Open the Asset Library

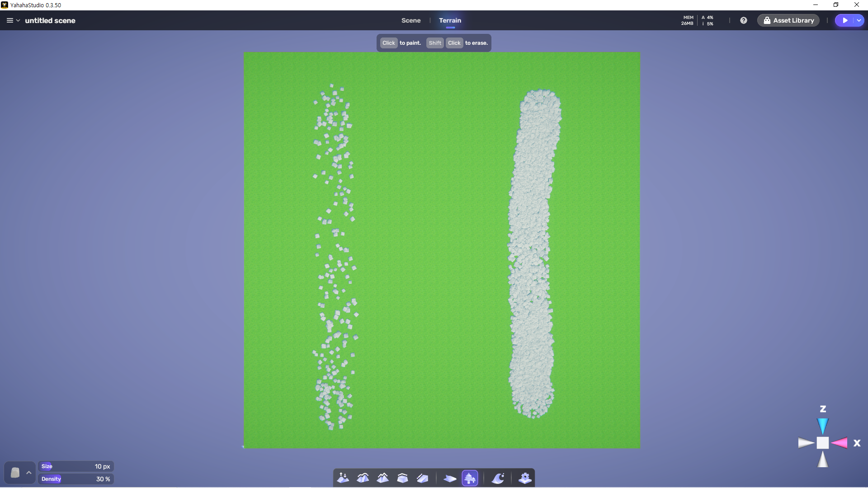tap(788, 20)
